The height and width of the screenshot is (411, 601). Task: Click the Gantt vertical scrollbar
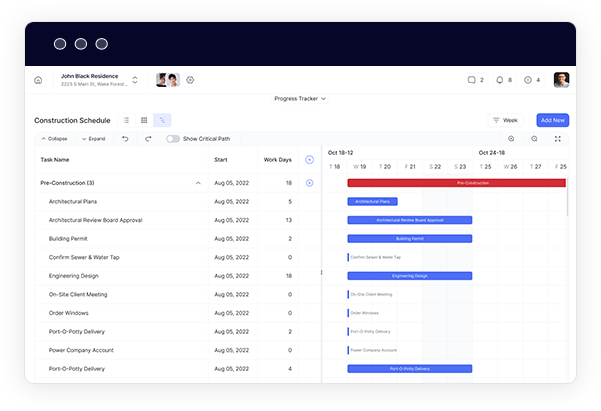567,197
